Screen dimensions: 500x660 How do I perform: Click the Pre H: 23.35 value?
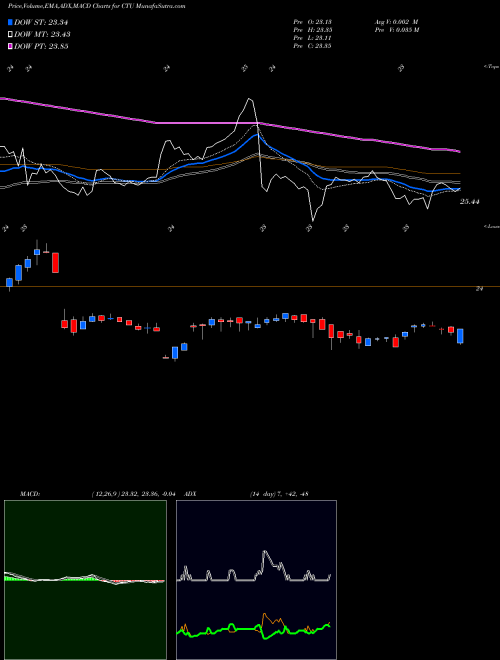[x=312, y=30]
